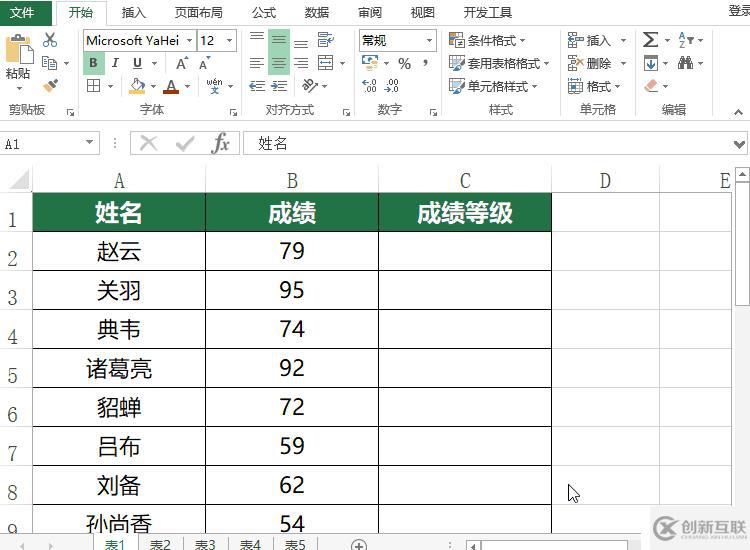Apply the percent style

[405, 64]
